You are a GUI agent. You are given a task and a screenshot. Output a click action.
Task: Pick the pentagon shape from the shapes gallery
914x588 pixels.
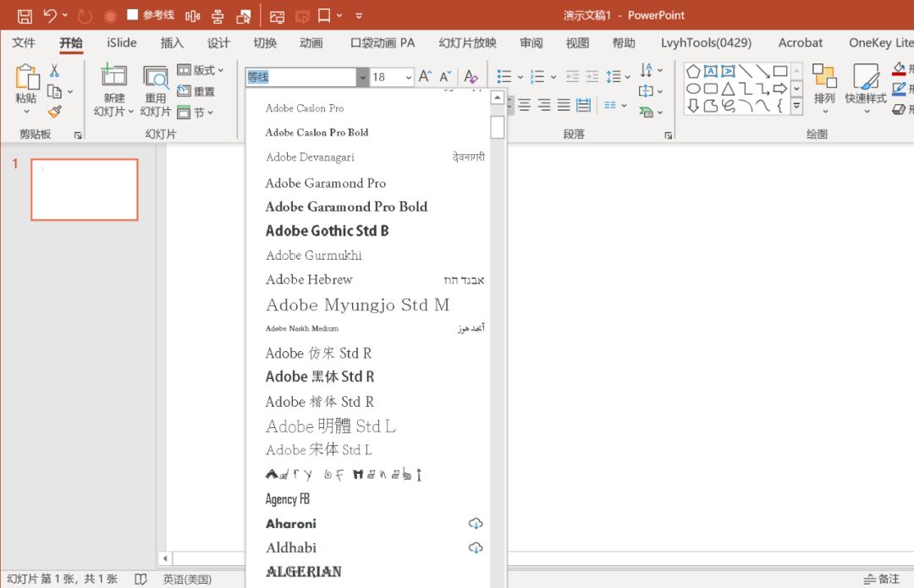pos(693,71)
